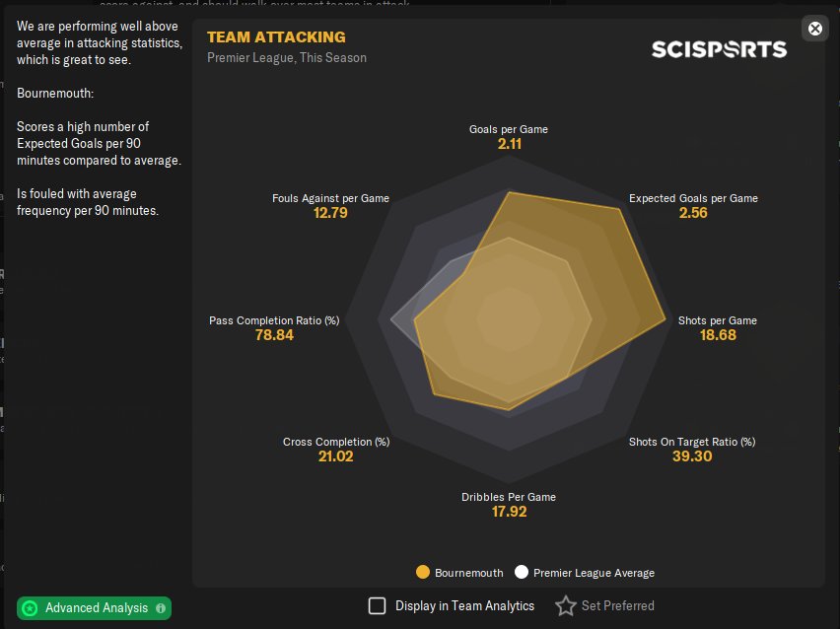Click the Shots per Game value 18.68
Screen dimensions: 840x629
[717, 335]
